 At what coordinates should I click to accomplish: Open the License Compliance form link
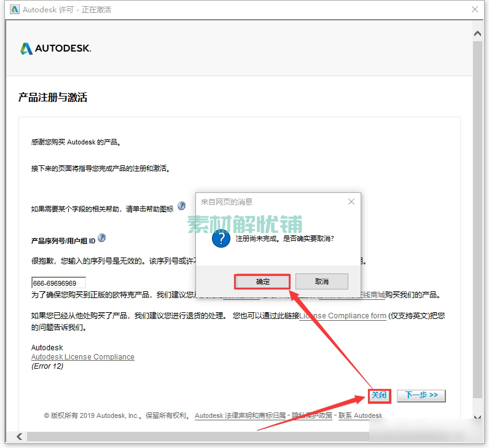342,316
